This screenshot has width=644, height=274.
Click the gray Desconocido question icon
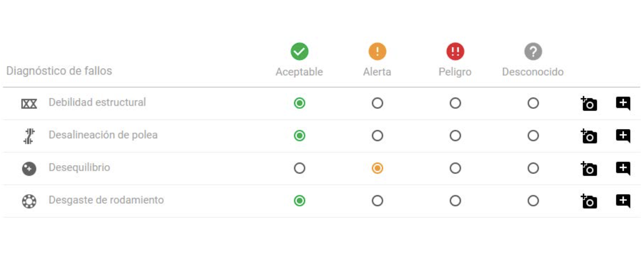[x=533, y=52]
